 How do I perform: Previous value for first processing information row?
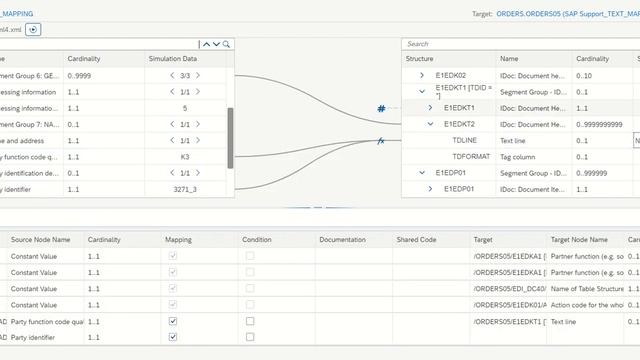pyautogui.click(x=172, y=92)
